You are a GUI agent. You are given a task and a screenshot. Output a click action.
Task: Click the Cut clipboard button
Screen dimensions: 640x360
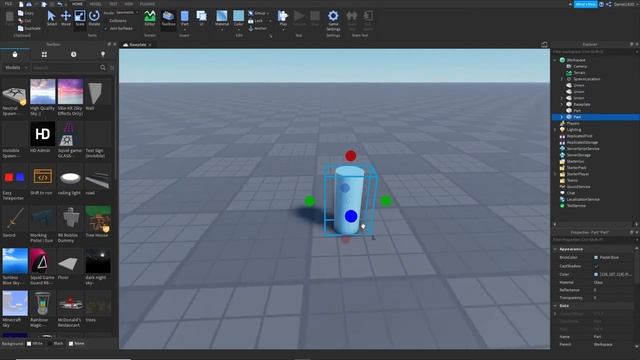24,20
